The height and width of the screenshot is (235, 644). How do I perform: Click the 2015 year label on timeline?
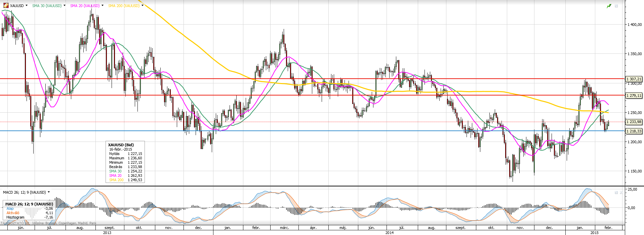(x=595, y=233)
